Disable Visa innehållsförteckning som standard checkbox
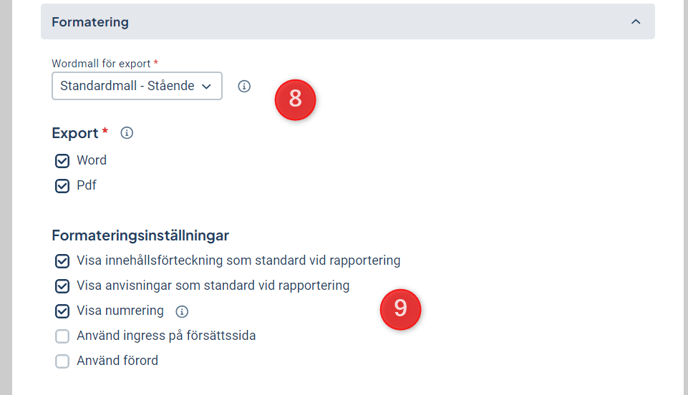688x395 pixels. coord(62,261)
